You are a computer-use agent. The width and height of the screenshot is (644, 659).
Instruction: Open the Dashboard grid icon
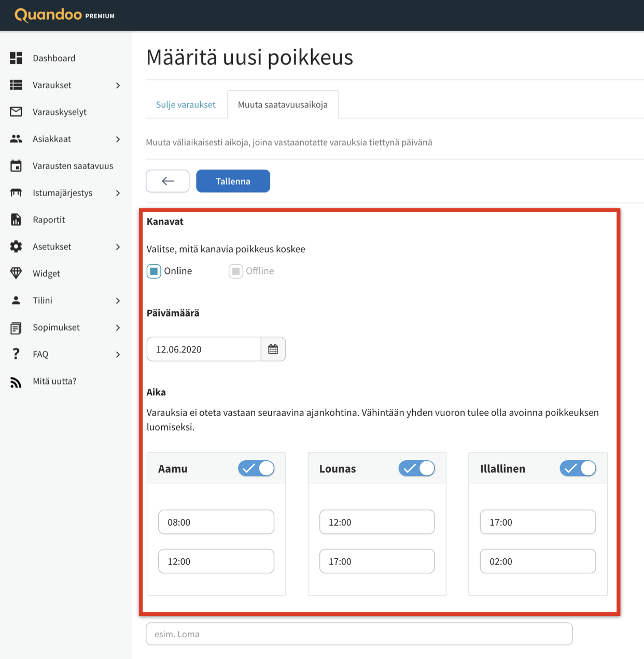click(16, 58)
